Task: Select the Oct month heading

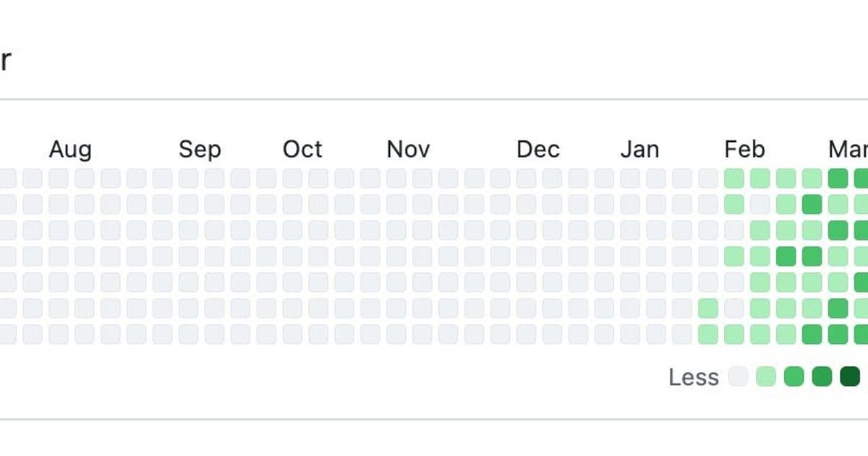Action: 302,150
